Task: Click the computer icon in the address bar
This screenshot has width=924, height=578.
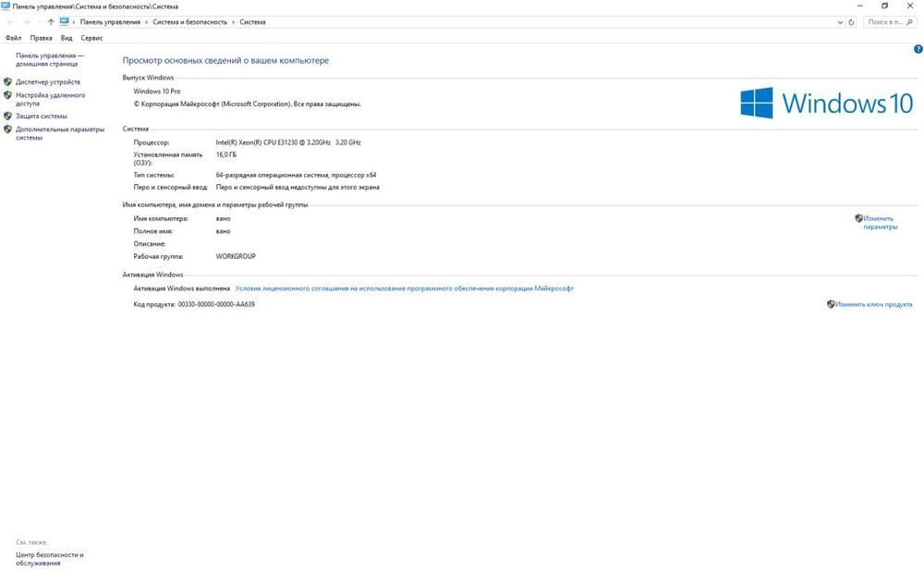Action: click(65, 22)
